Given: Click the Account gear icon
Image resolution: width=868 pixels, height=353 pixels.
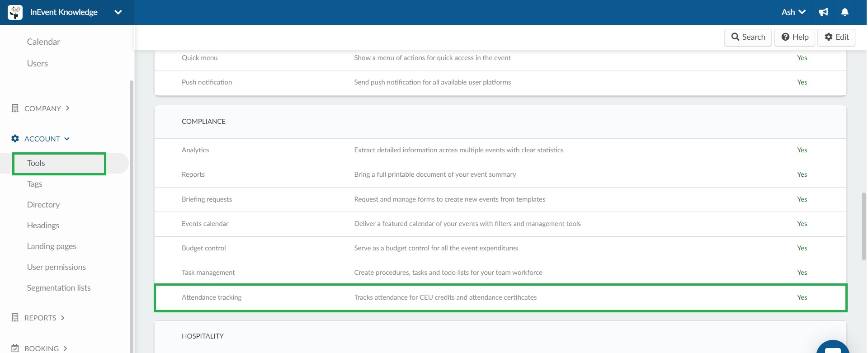Looking at the screenshot, I should click(15, 138).
